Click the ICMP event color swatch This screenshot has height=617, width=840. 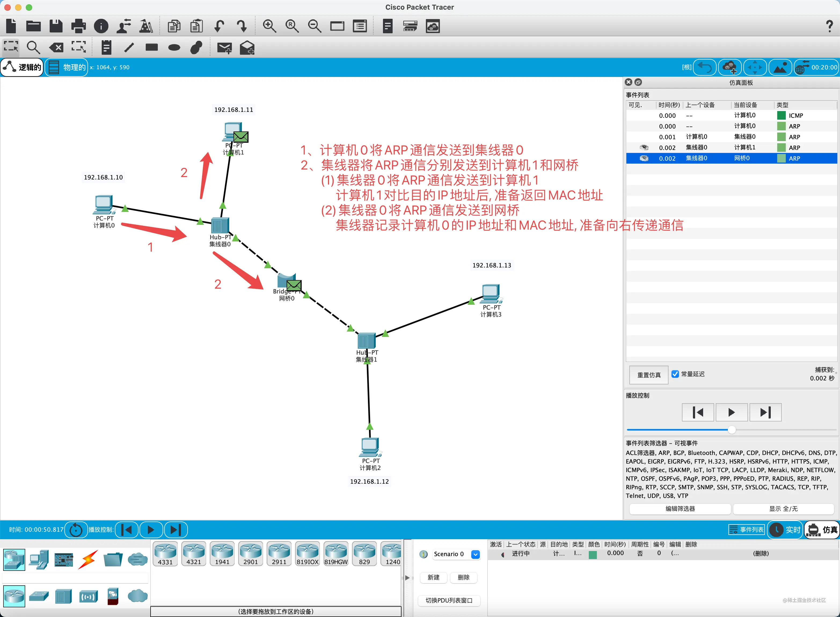click(x=781, y=115)
